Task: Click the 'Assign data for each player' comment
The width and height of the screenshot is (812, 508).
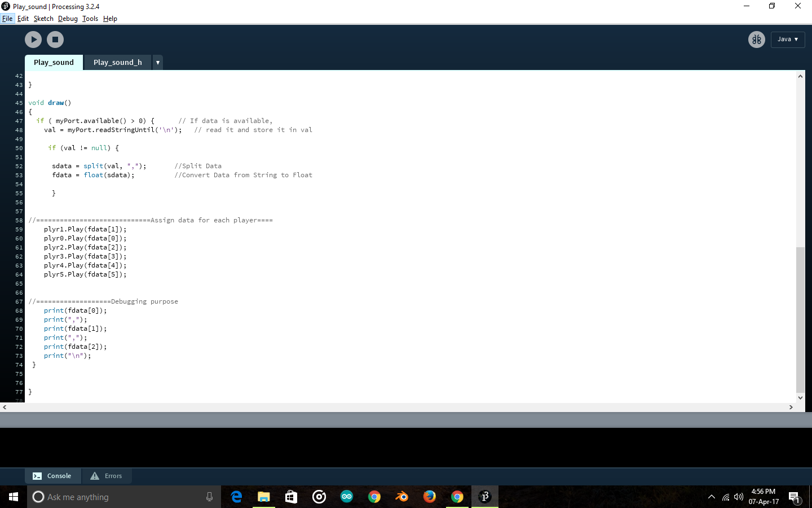Action: coord(151,220)
